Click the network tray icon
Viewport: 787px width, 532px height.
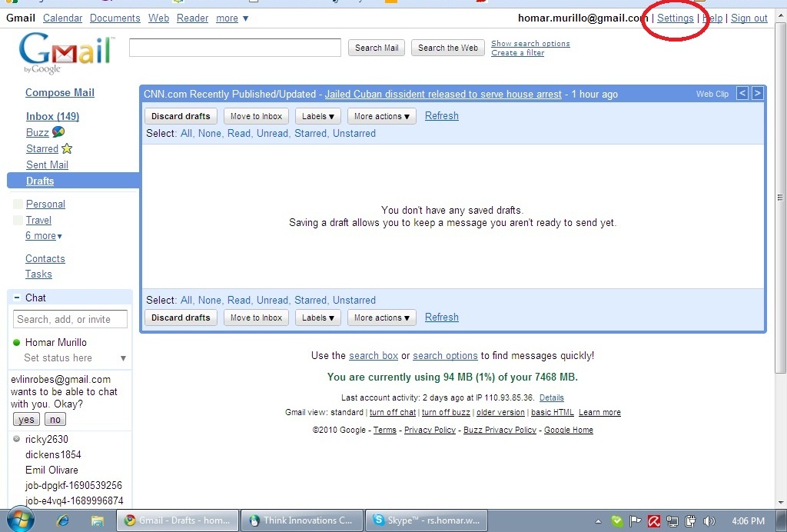(x=672, y=521)
